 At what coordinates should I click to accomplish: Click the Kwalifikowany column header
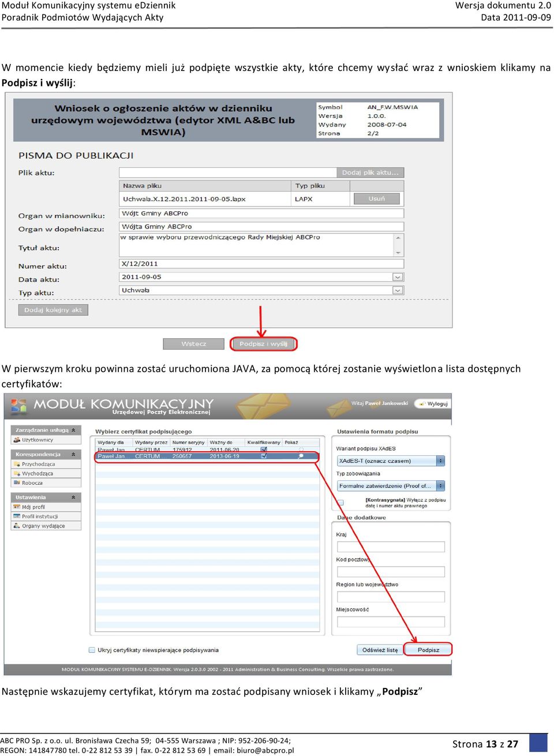264,442
